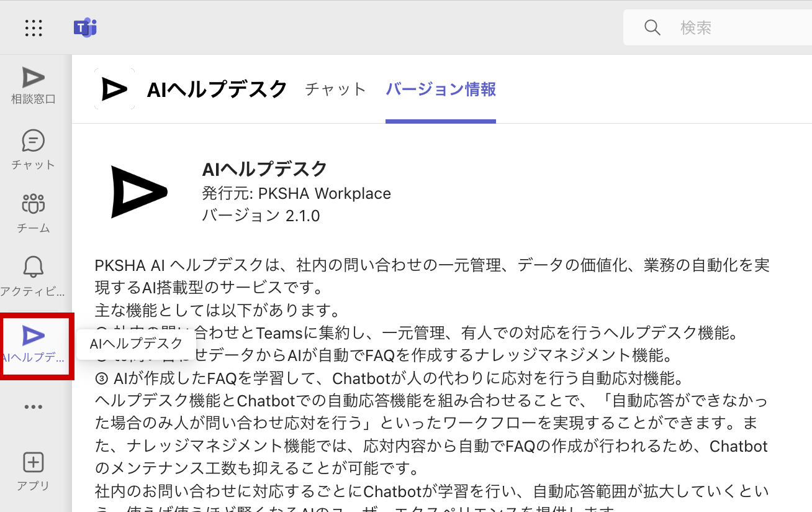Open アクティビティ bell in sidebar
The image size is (812, 512).
click(x=34, y=277)
